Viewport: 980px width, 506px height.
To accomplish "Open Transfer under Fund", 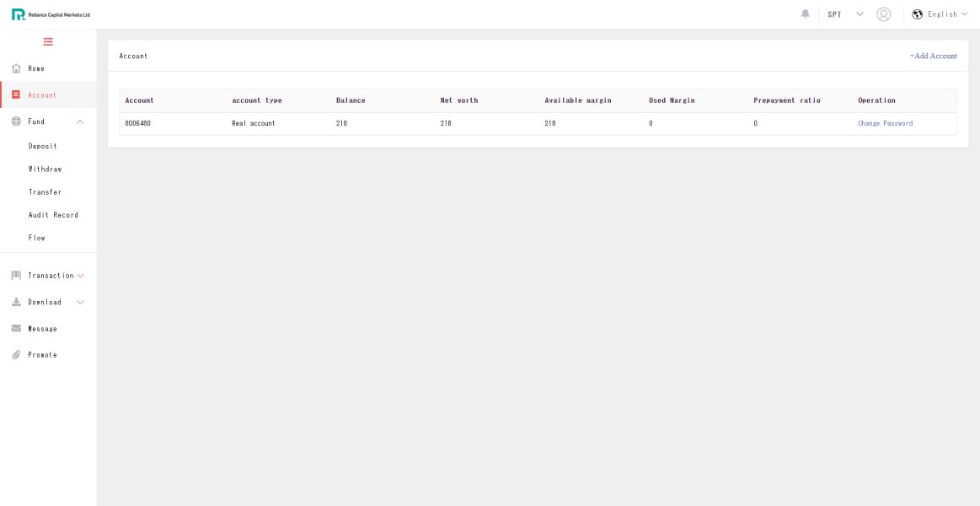I will (45, 192).
